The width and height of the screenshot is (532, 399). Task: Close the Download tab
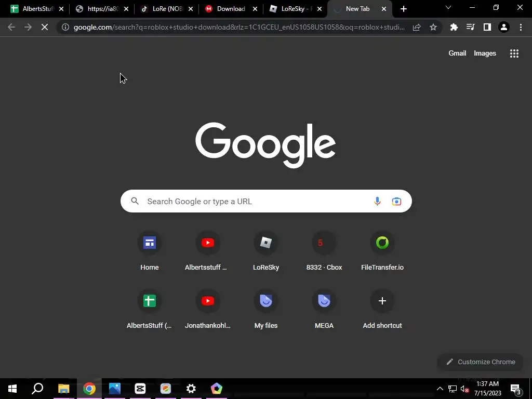pyautogui.click(x=255, y=9)
